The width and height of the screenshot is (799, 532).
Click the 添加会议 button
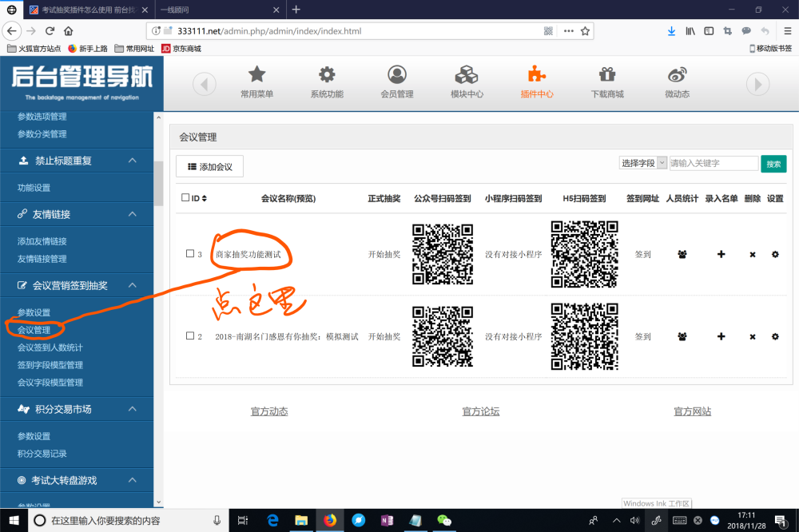pyautogui.click(x=209, y=167)
